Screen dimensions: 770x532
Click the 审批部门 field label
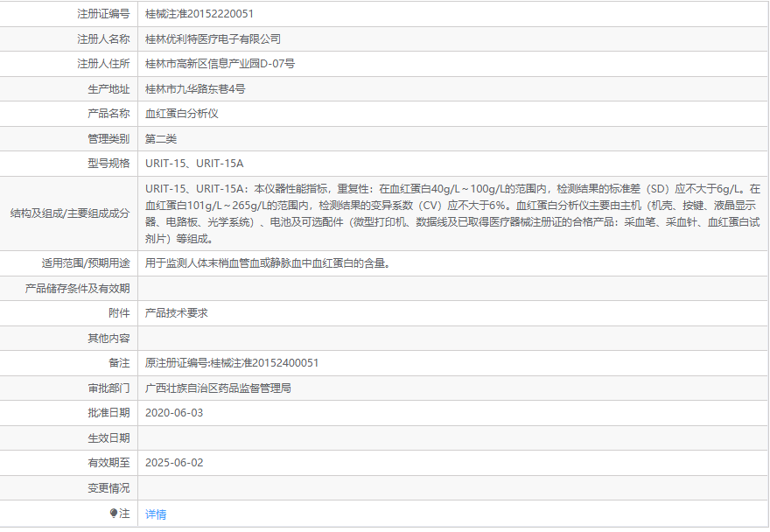pos(108,388)
